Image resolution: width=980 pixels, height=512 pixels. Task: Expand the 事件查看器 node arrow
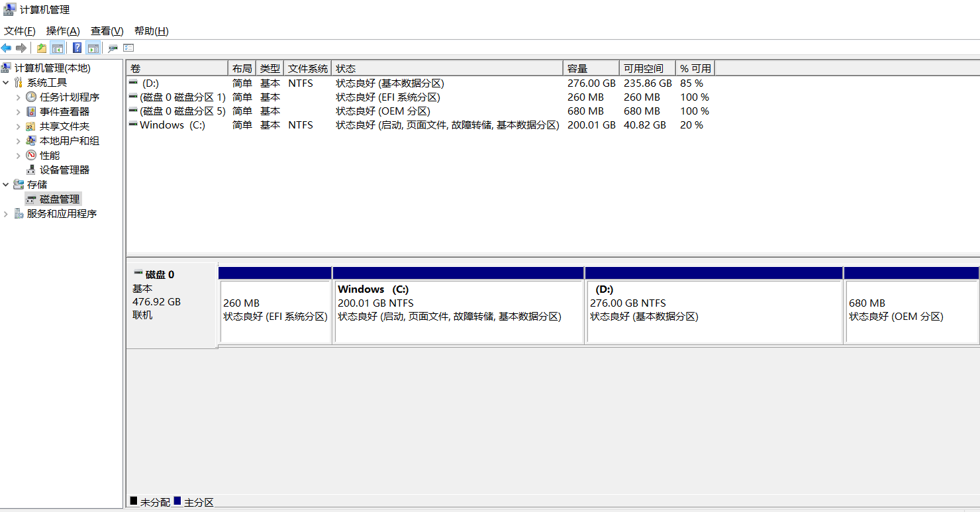19,111
